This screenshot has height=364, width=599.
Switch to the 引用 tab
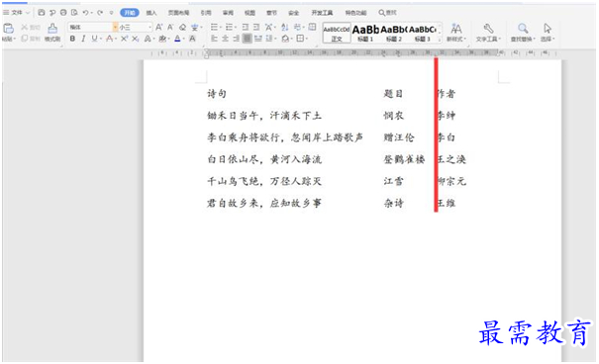click(x=206, y=13)
